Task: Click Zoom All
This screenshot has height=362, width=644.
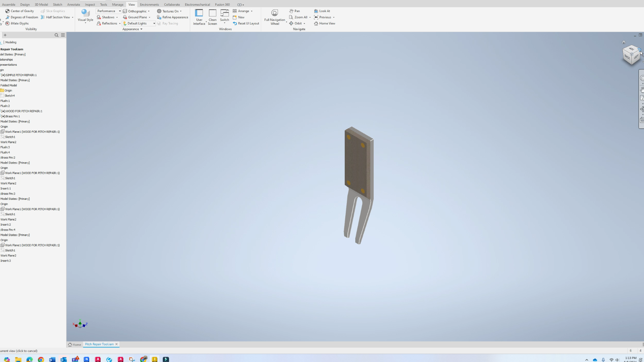Action: (x=298, y=17)
